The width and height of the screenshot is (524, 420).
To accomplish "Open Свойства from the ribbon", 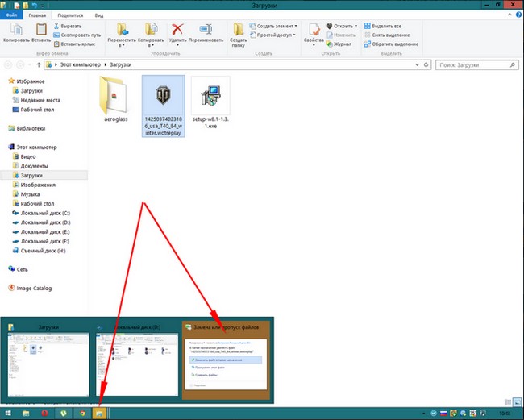I will tap(313, 31).
